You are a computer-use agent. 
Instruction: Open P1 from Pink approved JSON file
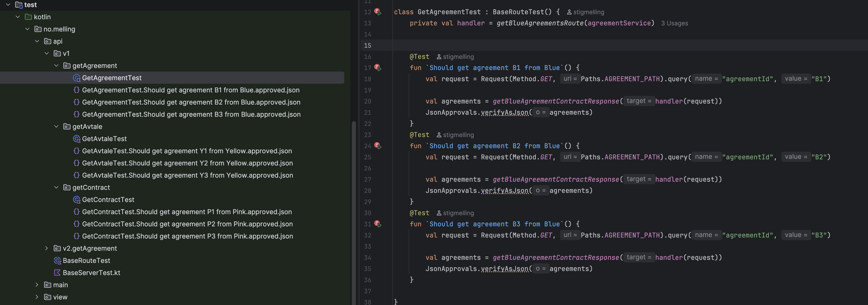point(187,212)
